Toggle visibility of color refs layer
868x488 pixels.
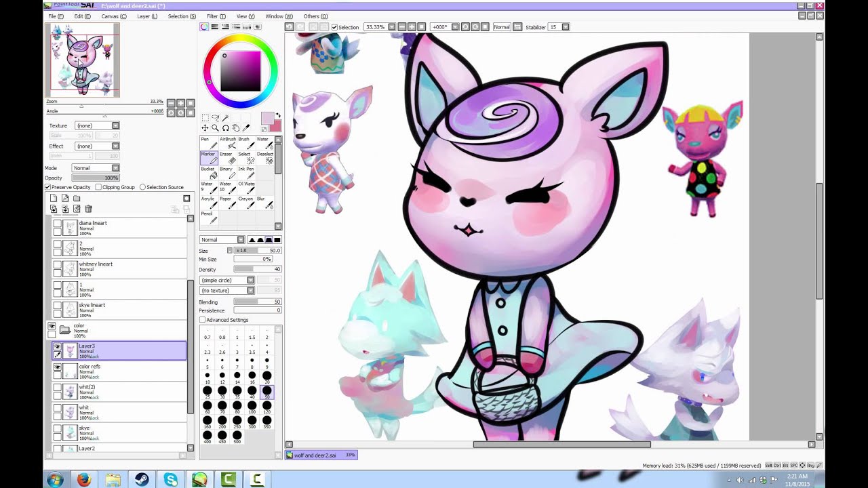[x=58, y=367]
